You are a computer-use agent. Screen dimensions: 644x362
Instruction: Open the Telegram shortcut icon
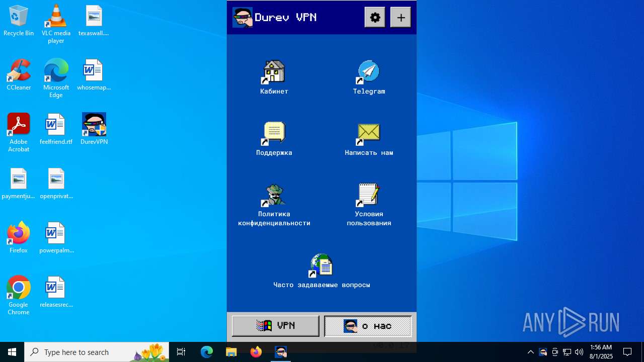click(368, 72)
